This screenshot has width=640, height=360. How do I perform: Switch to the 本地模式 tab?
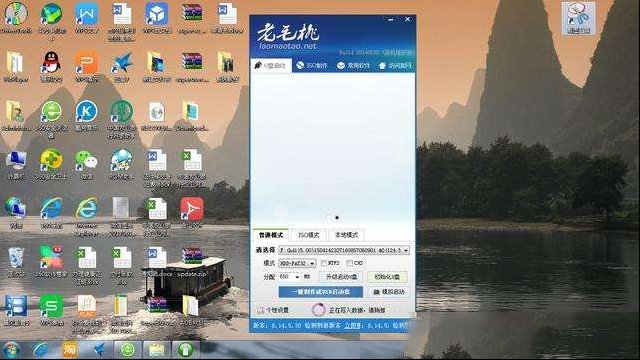[x=346, y=235]
